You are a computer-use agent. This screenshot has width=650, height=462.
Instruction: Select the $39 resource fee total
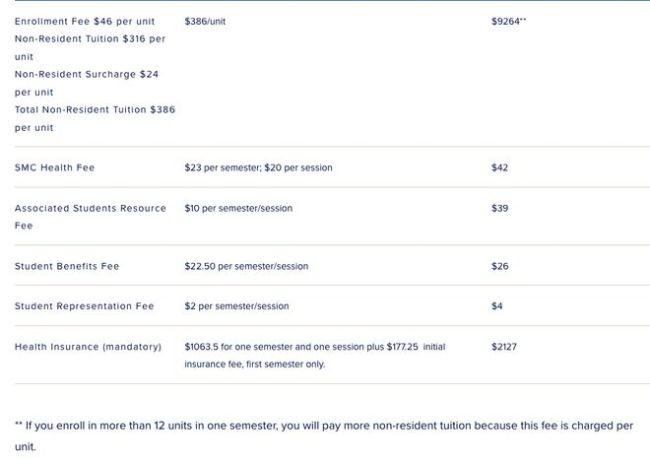500,208
